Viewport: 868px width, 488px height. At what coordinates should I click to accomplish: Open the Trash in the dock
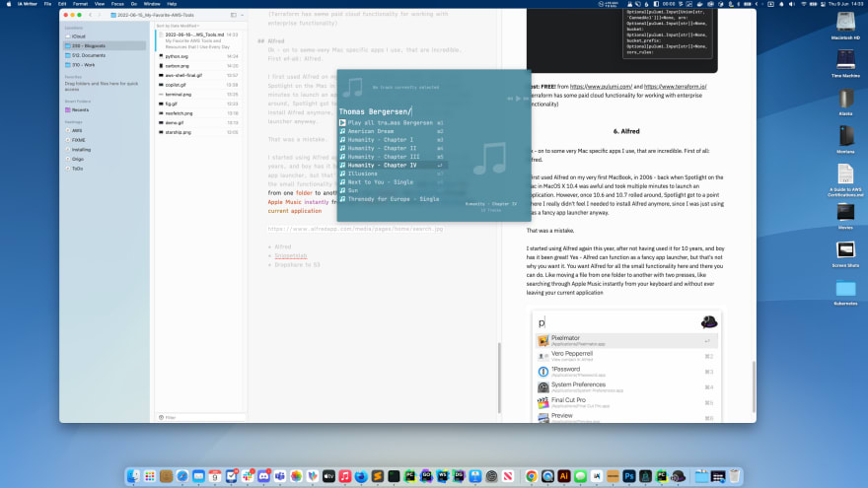point(735,476)
